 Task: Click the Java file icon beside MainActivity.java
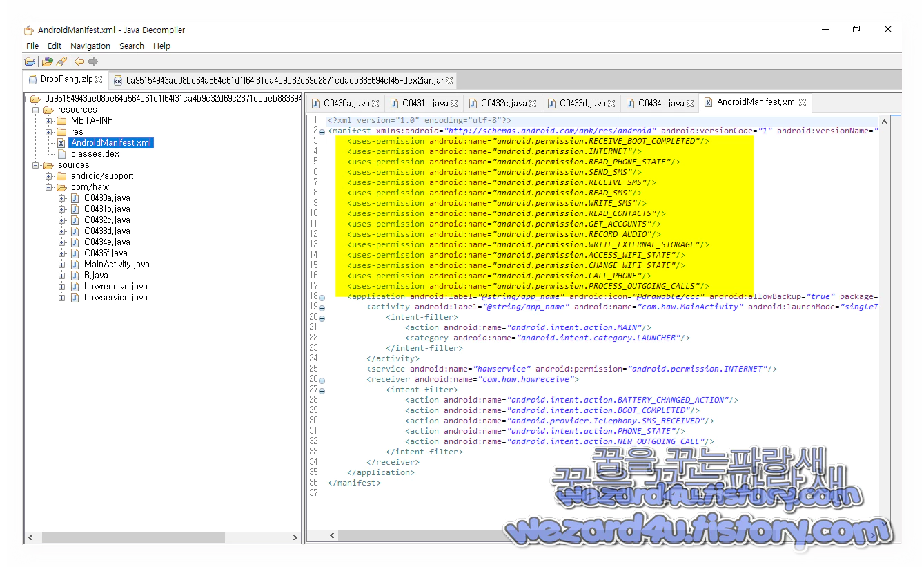point(75,265)
